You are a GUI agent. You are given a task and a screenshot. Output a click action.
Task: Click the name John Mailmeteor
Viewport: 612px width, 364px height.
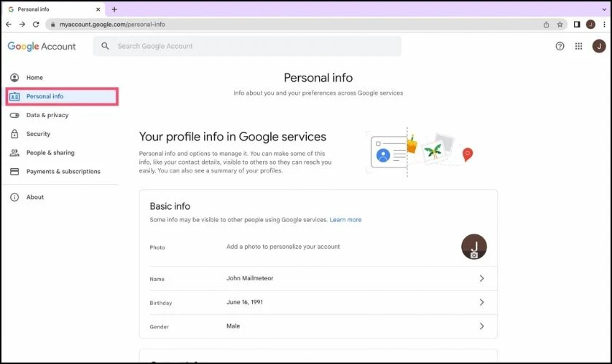[x=250, y=278]
